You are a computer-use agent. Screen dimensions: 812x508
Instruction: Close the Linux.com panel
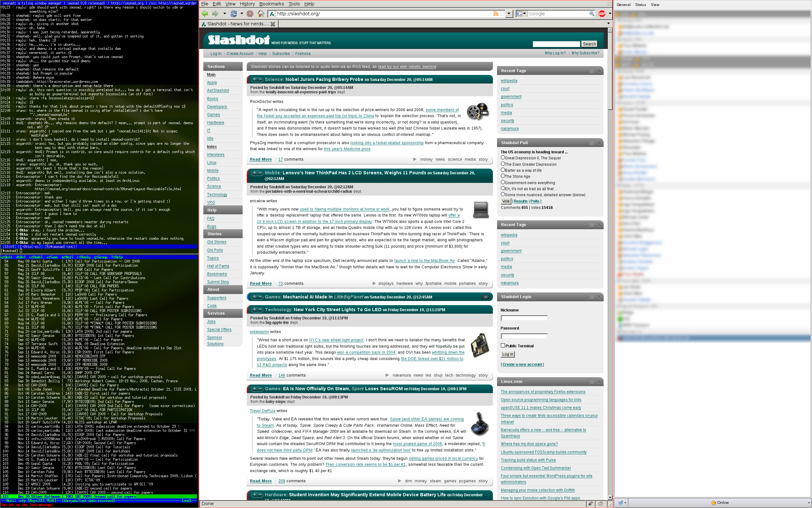[599, 382]
